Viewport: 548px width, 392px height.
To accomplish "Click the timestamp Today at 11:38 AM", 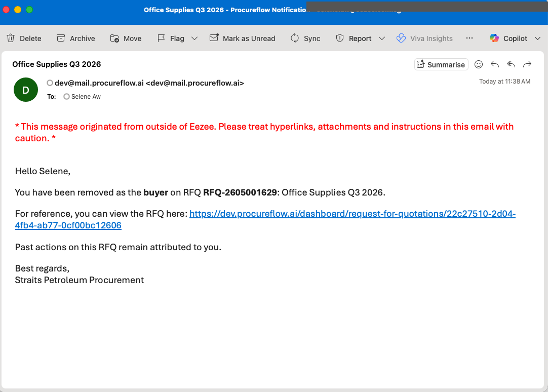I will point(504,82).
